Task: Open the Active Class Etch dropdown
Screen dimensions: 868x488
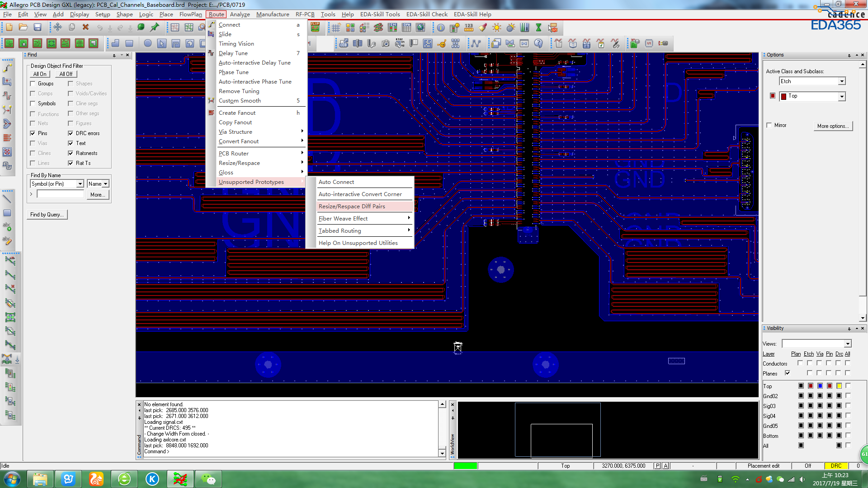Action: tap(842, 81)
